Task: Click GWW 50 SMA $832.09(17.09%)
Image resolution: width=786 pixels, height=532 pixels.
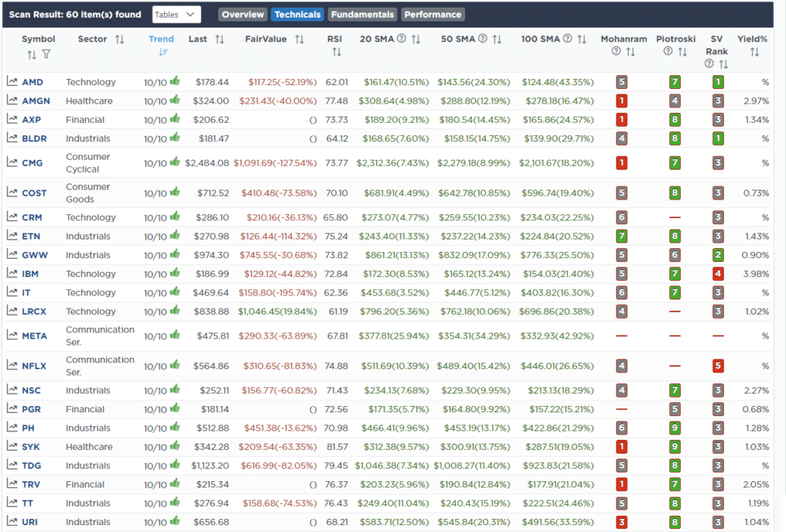Action: [474, 255]
